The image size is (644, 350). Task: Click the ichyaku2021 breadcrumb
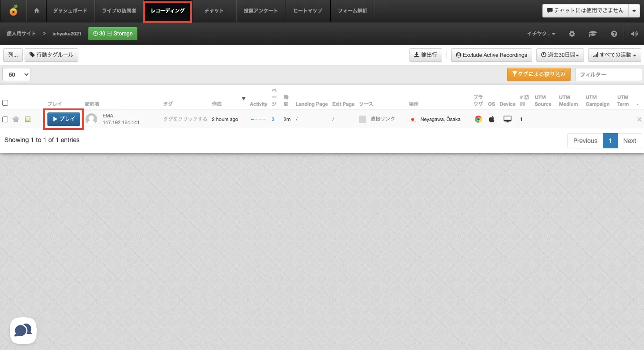(x=67, y=34)
